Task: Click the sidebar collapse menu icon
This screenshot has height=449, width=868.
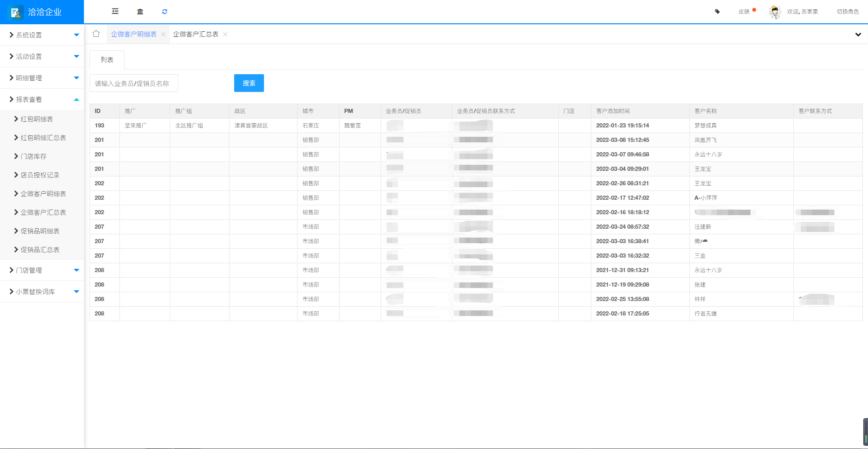Action: (x=115, y=11)
